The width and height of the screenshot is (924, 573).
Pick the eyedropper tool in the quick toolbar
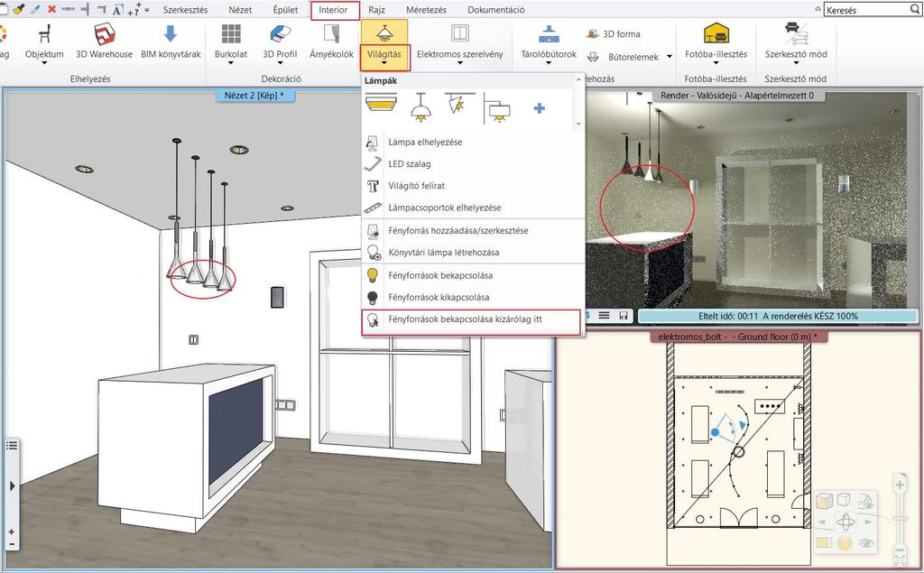coord(35,9)
